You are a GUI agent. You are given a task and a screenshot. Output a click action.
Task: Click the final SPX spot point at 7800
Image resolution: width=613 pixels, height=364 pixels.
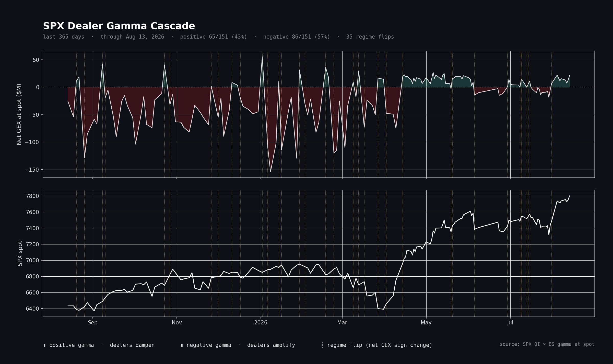pyautogui.click(x=569, y=196)
